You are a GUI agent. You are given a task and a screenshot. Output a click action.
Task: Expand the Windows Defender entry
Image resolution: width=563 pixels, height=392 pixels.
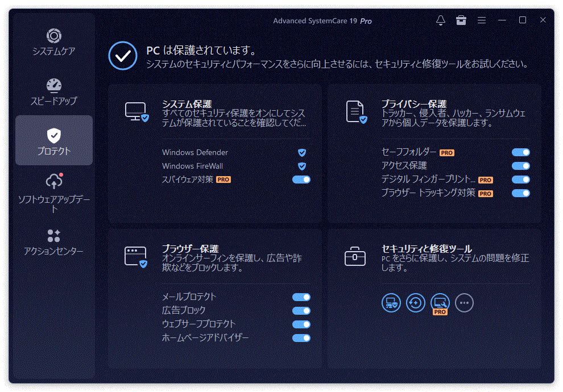click(x=302, y=152)
